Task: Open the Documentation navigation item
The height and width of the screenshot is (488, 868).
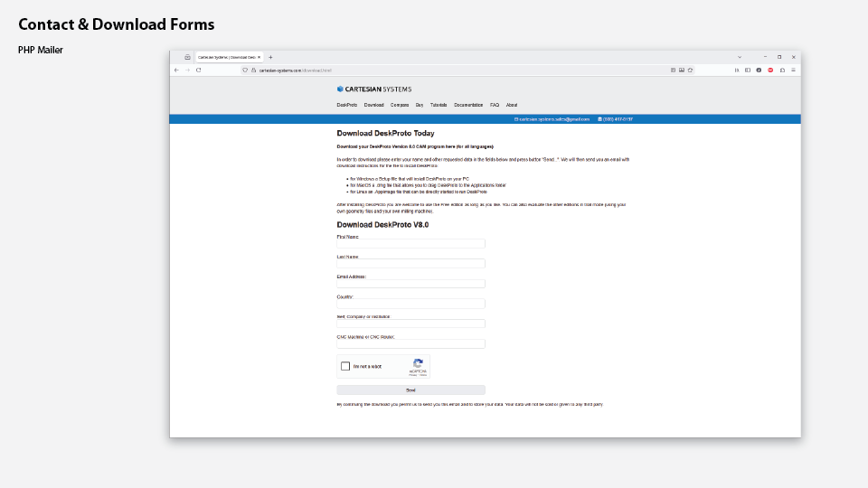Action: 468,105
